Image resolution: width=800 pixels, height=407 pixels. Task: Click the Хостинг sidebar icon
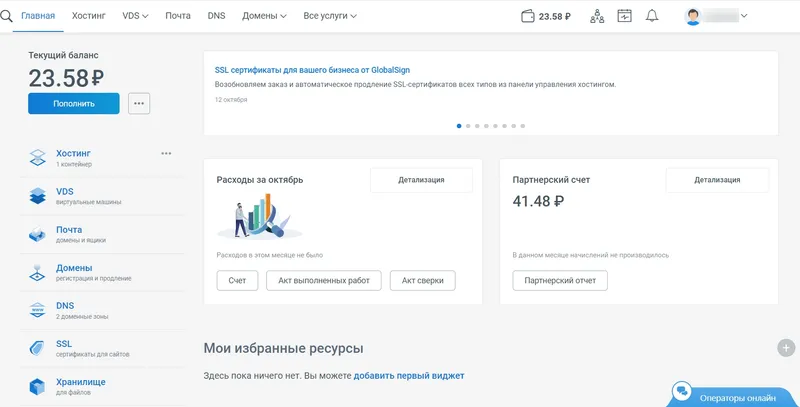(37, 158)
